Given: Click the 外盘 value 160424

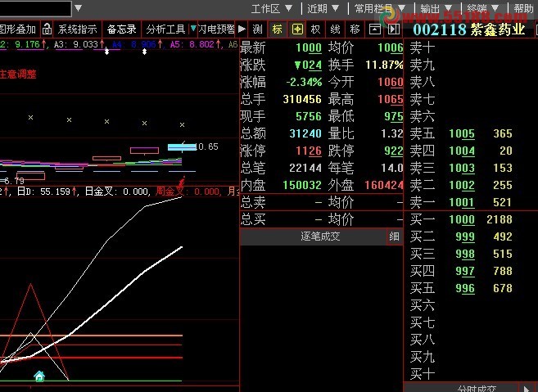Looking at the screenshot, I should [x=384, y=185].
